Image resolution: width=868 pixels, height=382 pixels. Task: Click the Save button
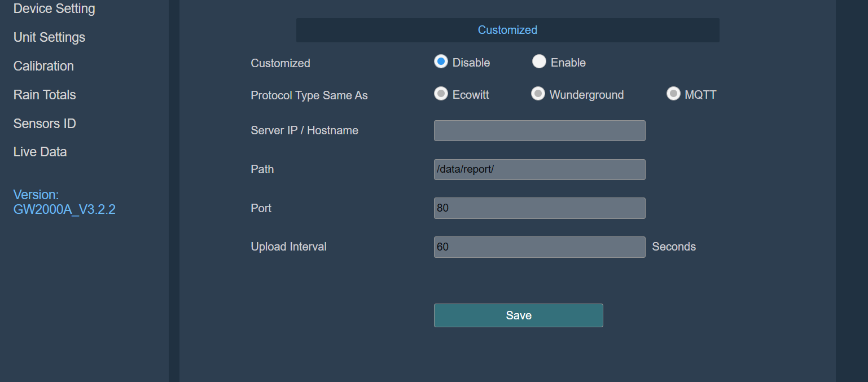[x=519, y=315]
